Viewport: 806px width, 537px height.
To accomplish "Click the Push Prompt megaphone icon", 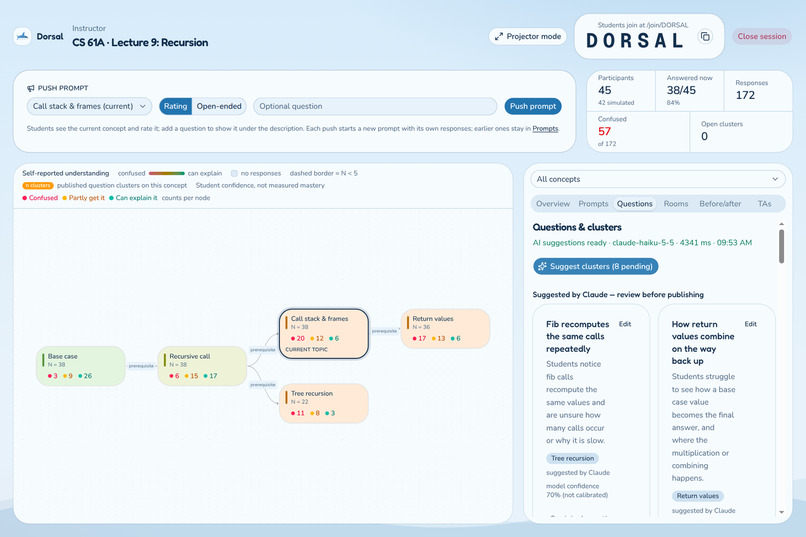I will [31, 88].
